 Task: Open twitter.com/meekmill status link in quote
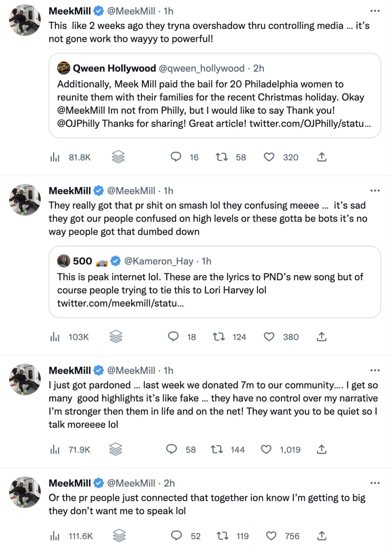point(120,303)
